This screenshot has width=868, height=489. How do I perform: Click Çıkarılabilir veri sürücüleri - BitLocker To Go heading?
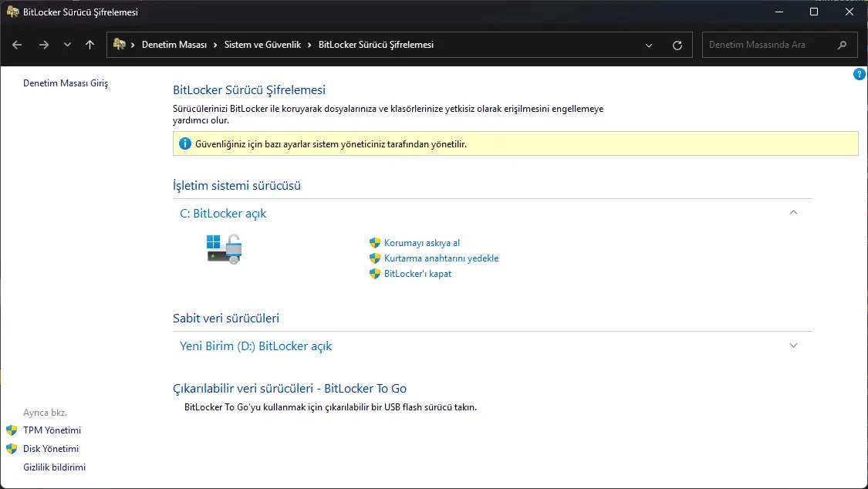[x=289, y=388]
